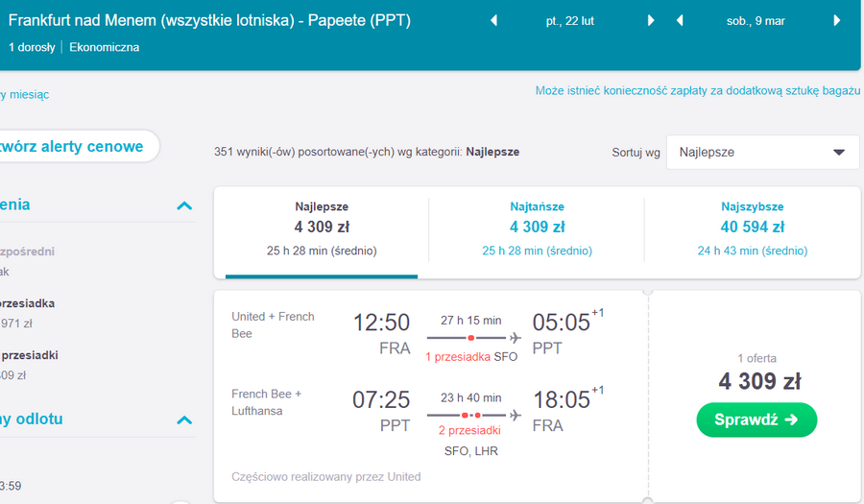Move return date earlier than sob., 9 mar

pyautogui.click(x=680, y=21)
